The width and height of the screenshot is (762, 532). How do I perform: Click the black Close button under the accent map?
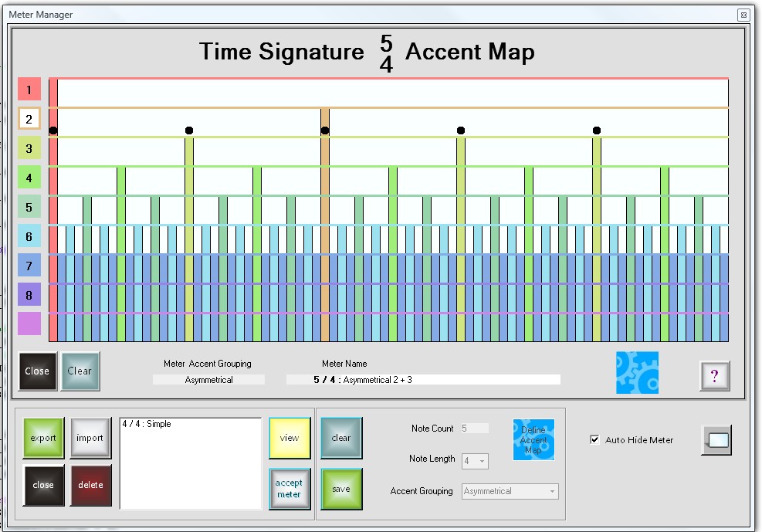coord(37,371)
